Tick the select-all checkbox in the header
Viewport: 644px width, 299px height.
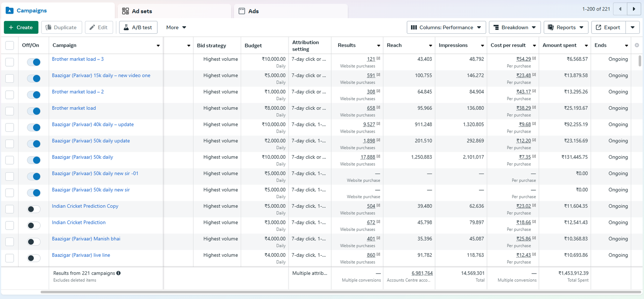click(x=10, y=45)
